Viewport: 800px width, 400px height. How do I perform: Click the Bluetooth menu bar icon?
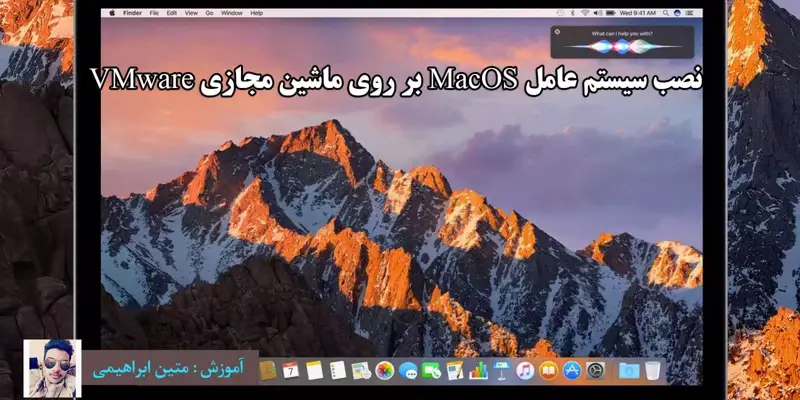[x=572, y=13]
